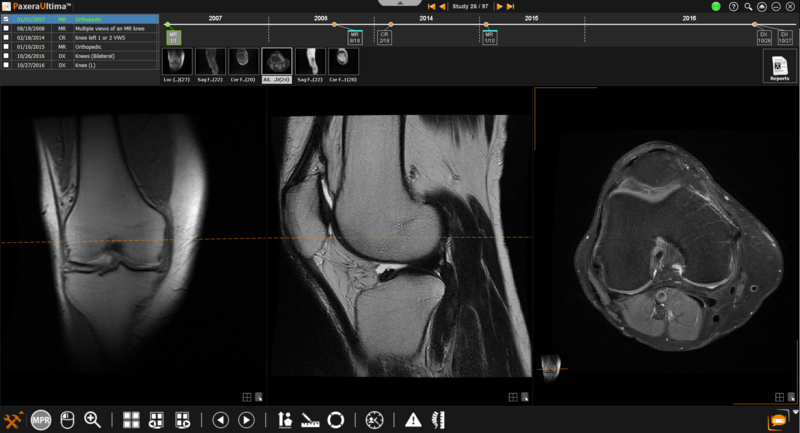Click the MR 8/19 timeline marker

coord(354,37)
